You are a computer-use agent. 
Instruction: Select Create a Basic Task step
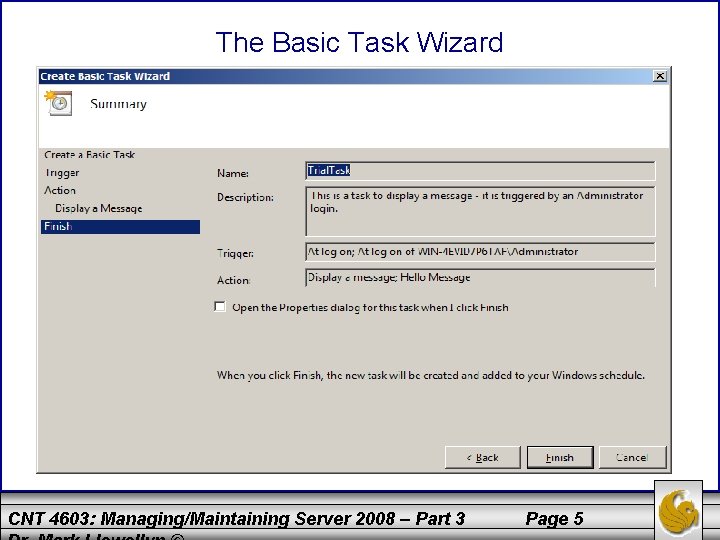90,155
